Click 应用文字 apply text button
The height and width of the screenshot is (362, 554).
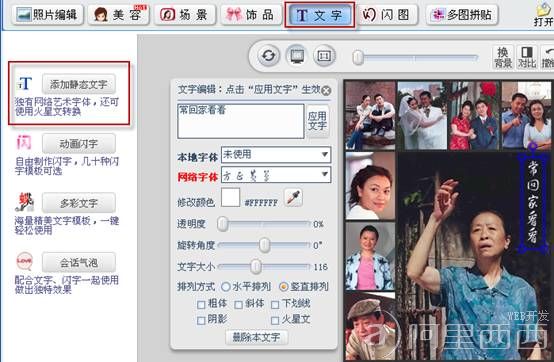[318, 121]
